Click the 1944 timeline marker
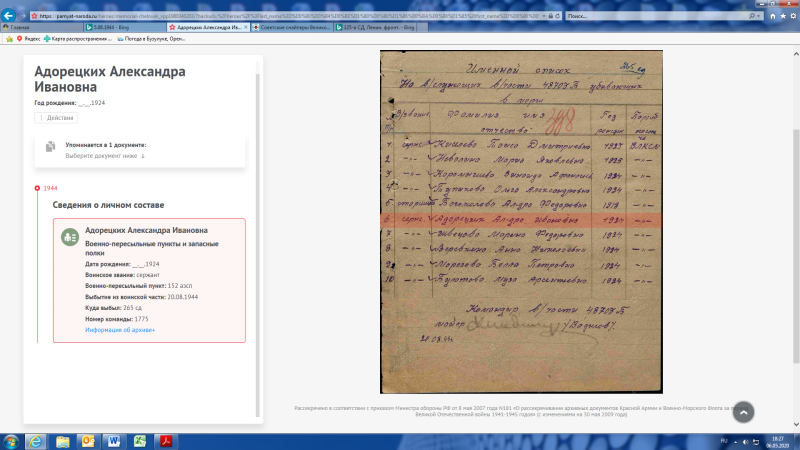The image size is (800, 450). [37, 188]
